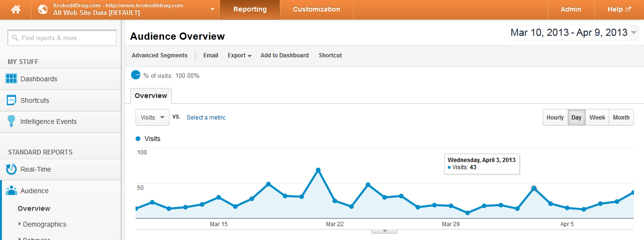
Task: Open the date range picker
Action: tap(573, 33)
